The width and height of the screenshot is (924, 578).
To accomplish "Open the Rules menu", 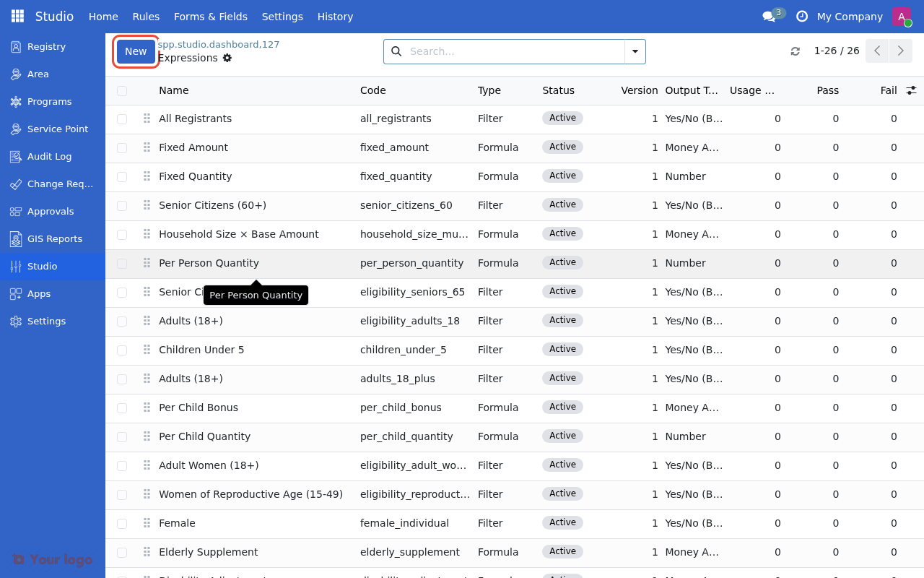I will [x=146, y=16].
